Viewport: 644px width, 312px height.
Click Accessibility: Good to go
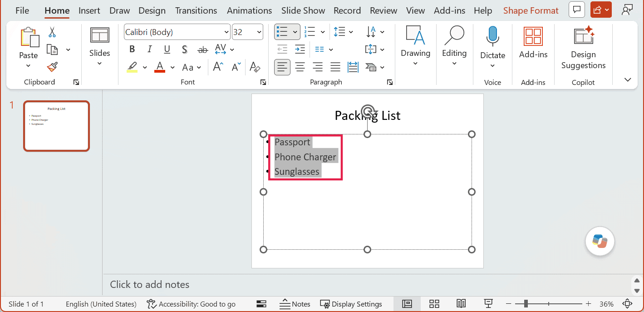191,304
